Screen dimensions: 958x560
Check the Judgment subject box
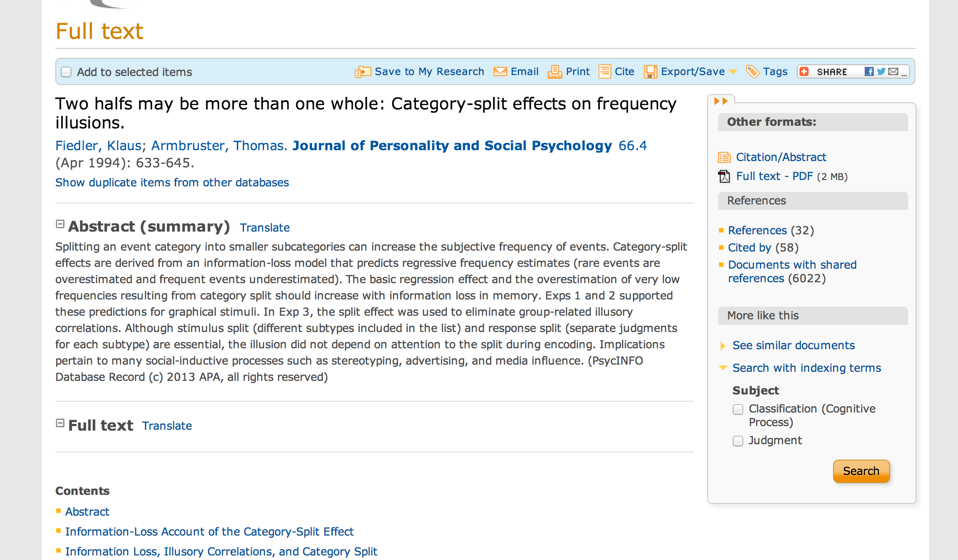738,441
